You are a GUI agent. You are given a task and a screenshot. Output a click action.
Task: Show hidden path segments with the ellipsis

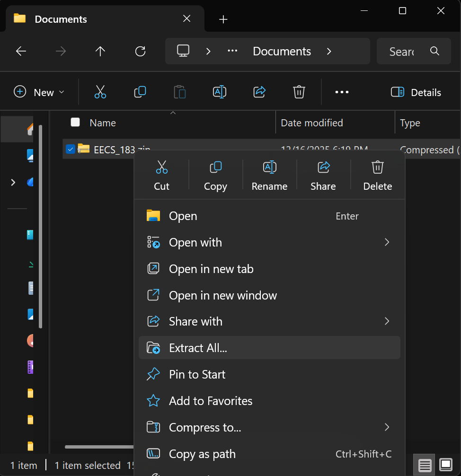pos(232,51)
